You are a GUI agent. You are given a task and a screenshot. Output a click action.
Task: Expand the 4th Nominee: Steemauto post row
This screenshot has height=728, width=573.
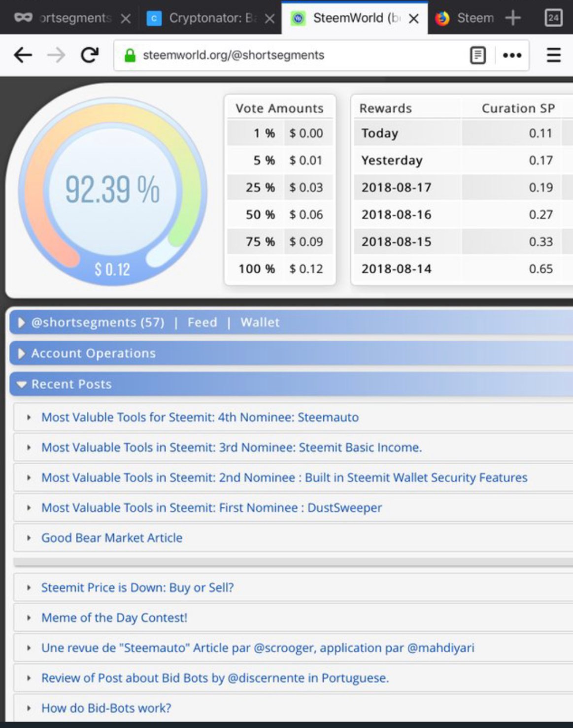coord(29,417)
